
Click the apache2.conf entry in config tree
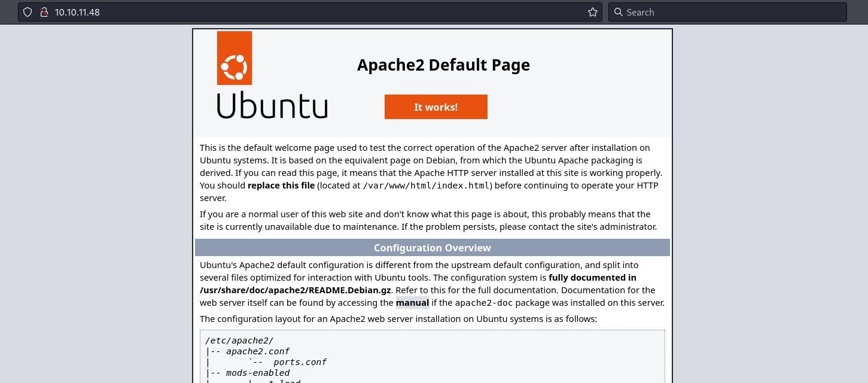coord(258,351)
